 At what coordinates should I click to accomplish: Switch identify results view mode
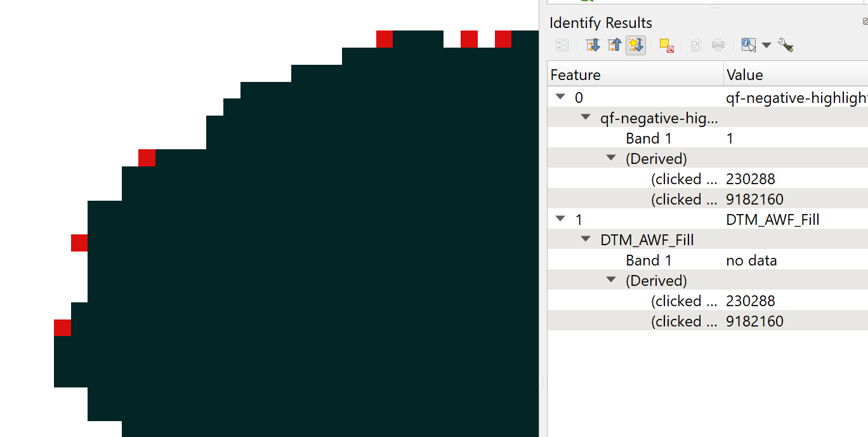(x=562, y=44)
